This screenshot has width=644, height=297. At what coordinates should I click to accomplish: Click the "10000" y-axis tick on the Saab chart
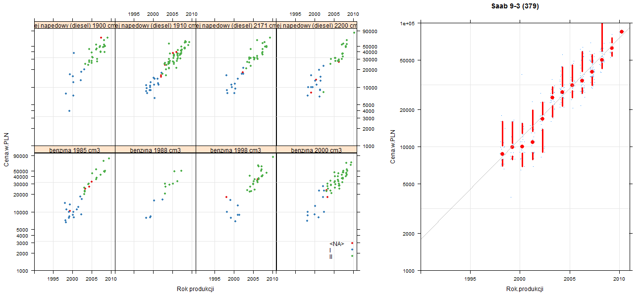point(407,147)
